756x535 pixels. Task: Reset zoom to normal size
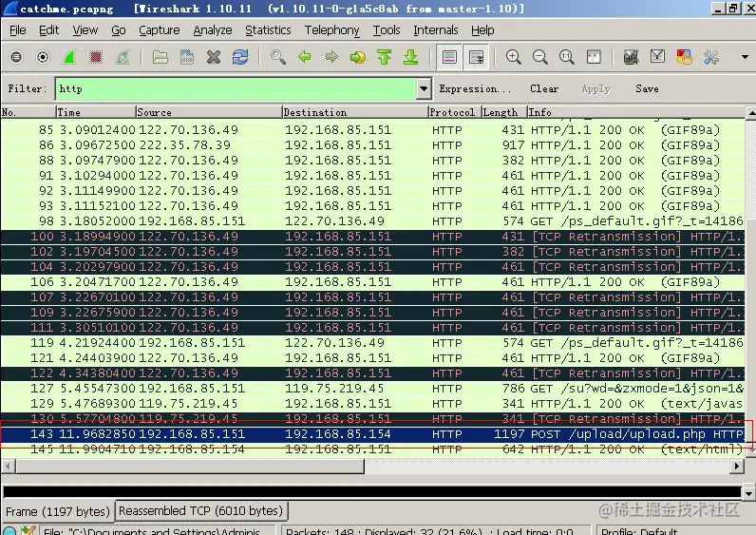[566, 57]
